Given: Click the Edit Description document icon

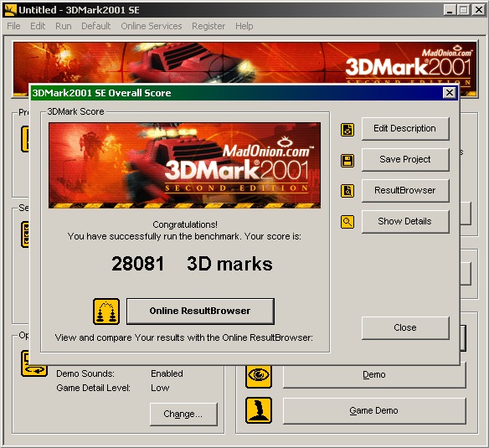Looking at the screenshot, I should point(347,130).
